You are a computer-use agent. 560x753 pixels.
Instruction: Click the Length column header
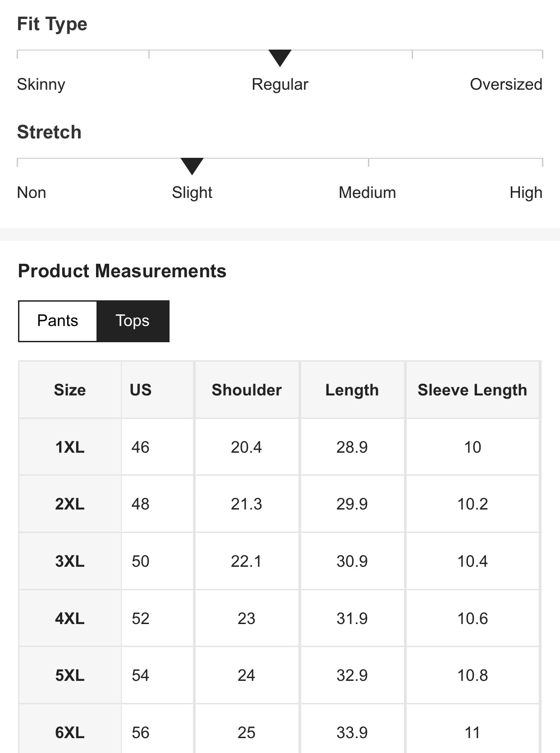click(352, 390)
